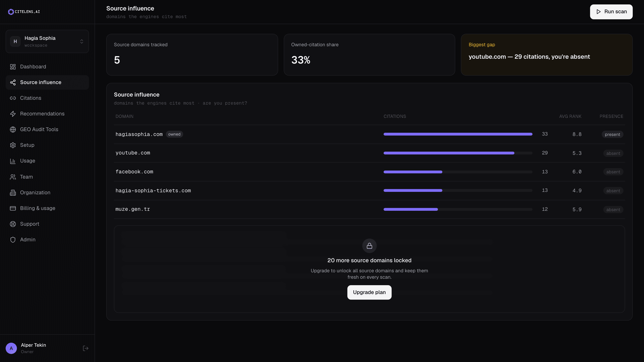
Task: Click the 29 citations count in the table
Action: click(x=545, y=153)
